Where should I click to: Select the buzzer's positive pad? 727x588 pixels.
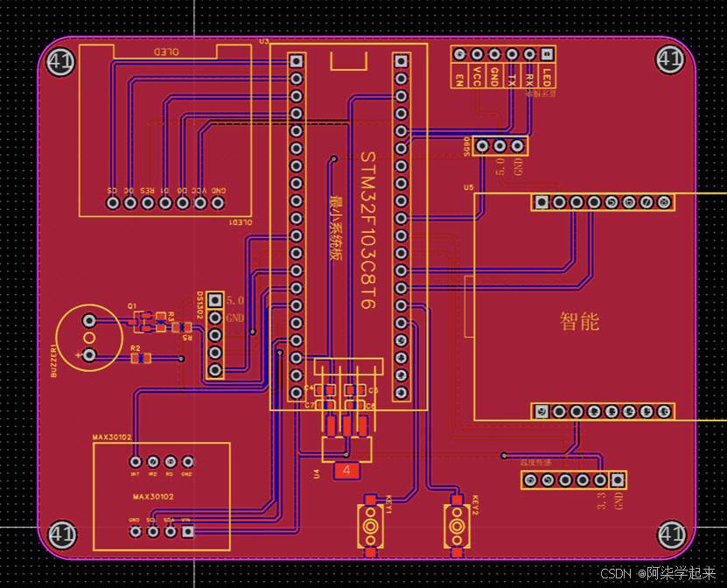tap(88, 355)
